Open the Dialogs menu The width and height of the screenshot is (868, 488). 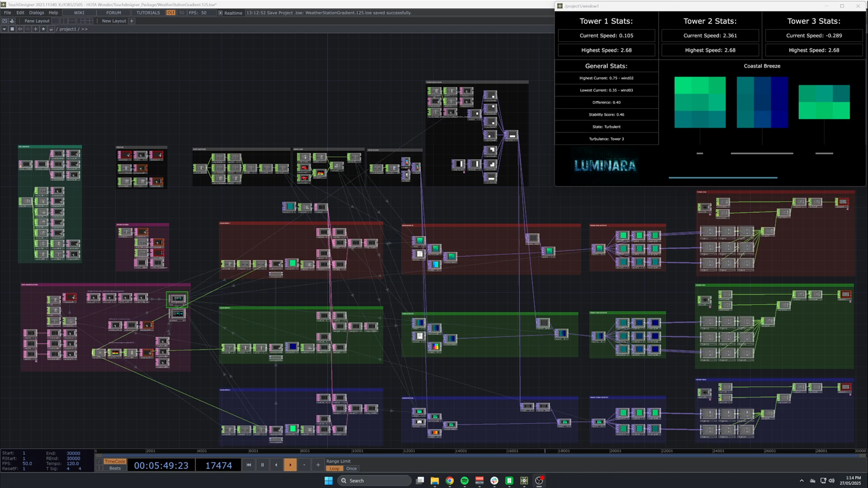[37, 13]
